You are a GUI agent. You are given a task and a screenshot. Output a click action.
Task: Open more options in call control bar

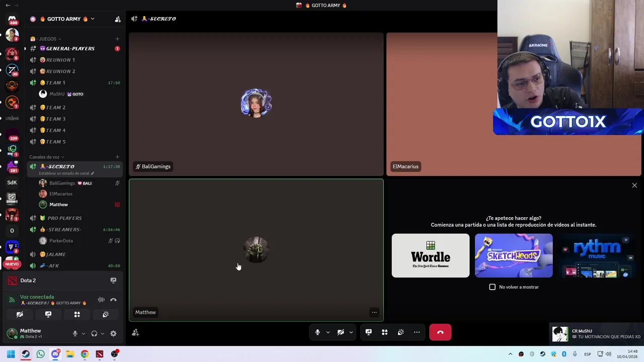(x=417, y=332)
